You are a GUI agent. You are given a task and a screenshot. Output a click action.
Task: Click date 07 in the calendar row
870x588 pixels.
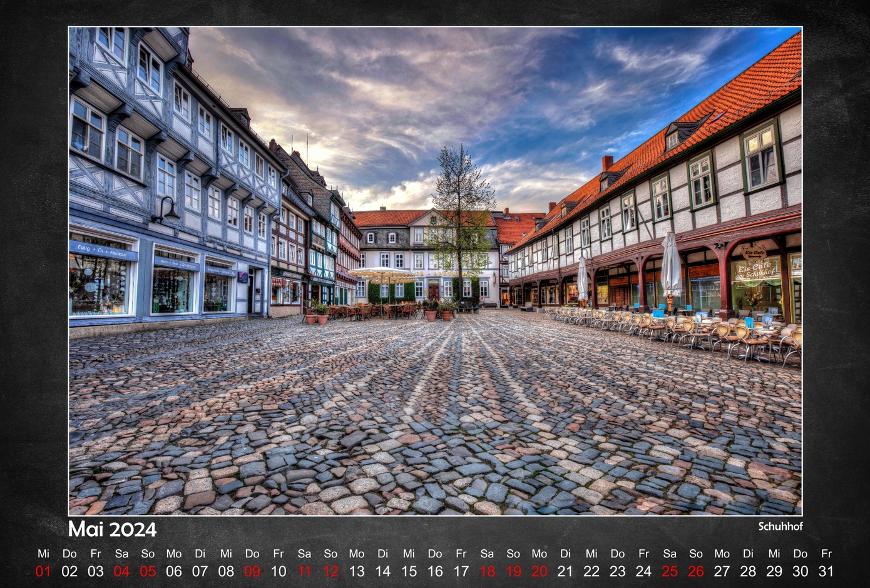pos(200,571)
